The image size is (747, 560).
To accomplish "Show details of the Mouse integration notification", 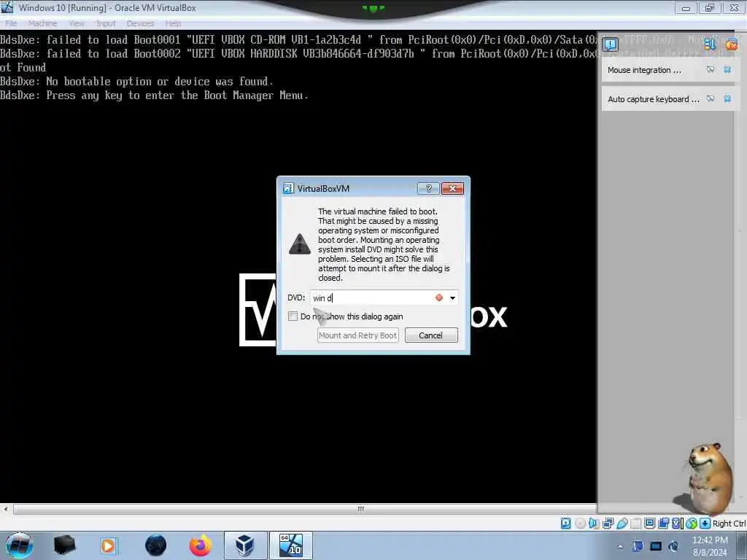I will [x=711, y=69].
